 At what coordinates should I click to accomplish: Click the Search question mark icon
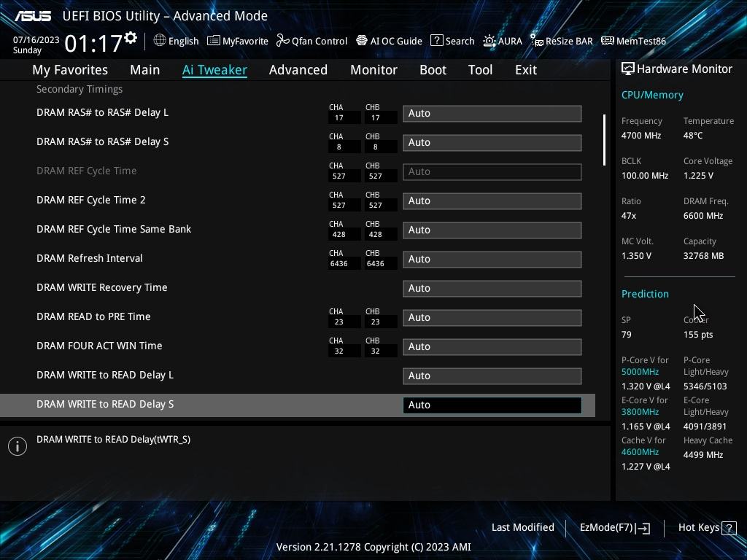pyautogui.click(x=436, y=41)
